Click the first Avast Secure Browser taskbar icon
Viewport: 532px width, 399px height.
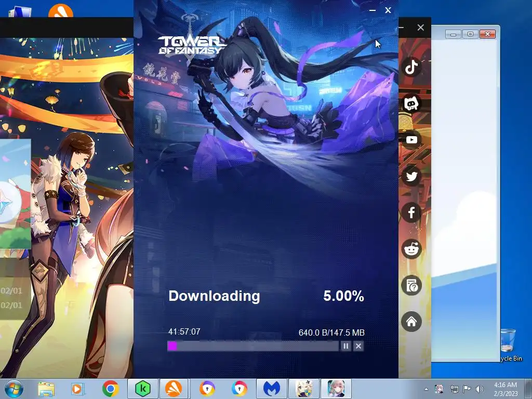207,389
